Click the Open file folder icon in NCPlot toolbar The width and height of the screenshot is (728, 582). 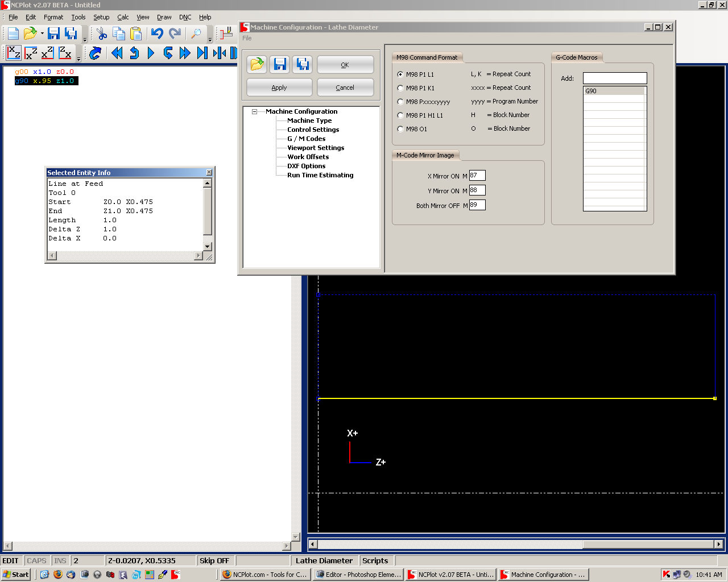pyautogui.click(x=30, y=34)
